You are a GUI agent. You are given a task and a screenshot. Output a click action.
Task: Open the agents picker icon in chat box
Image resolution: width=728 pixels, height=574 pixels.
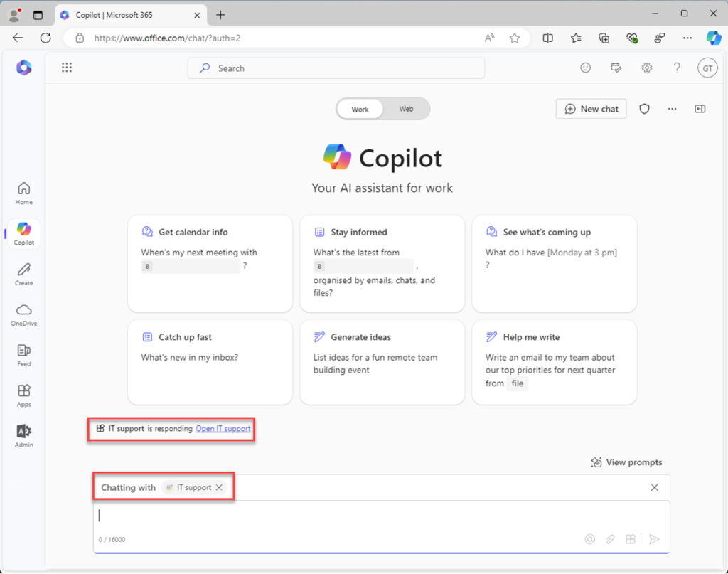point(631,539)
